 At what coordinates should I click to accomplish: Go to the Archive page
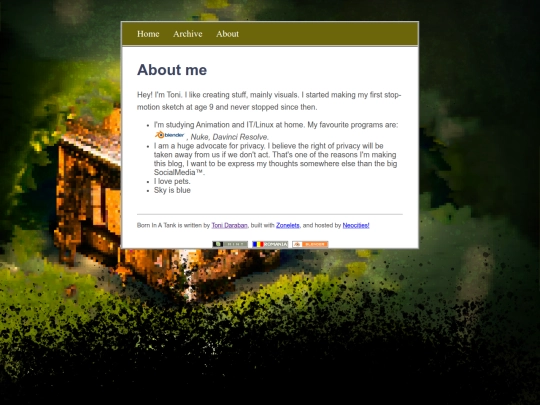click(x=187, y=34)
